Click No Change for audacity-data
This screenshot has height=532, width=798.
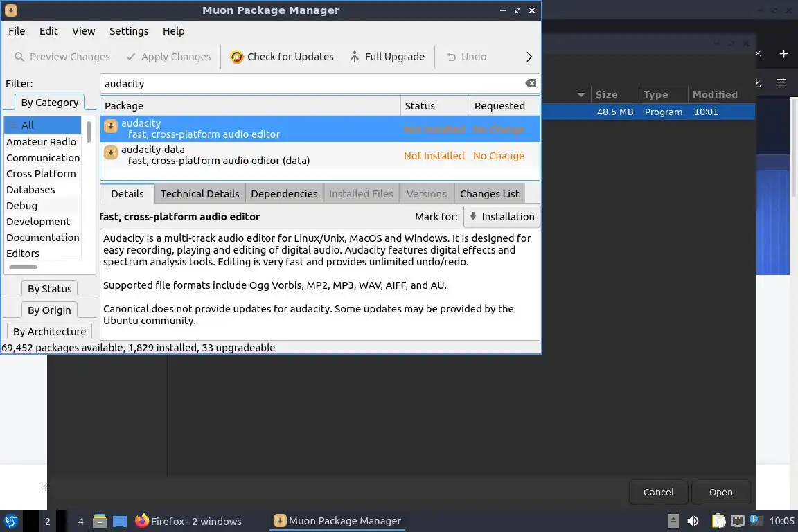(498, 156)
